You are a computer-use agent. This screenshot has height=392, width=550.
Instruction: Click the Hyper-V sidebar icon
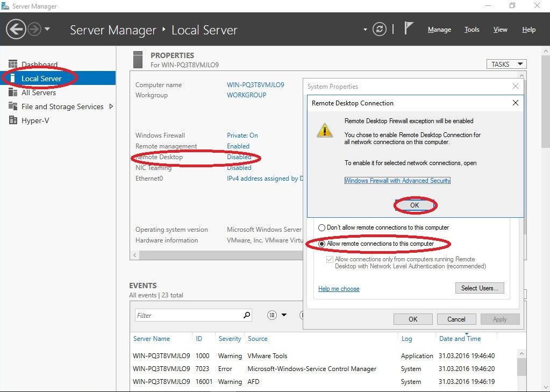(x=13, y=120)
